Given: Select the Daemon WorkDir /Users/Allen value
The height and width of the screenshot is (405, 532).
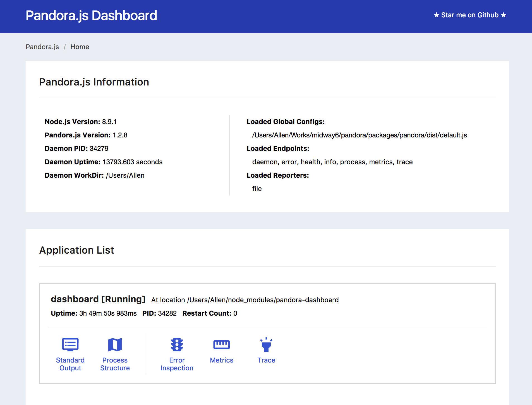Looking at the screenshot, I should (125, 175).
